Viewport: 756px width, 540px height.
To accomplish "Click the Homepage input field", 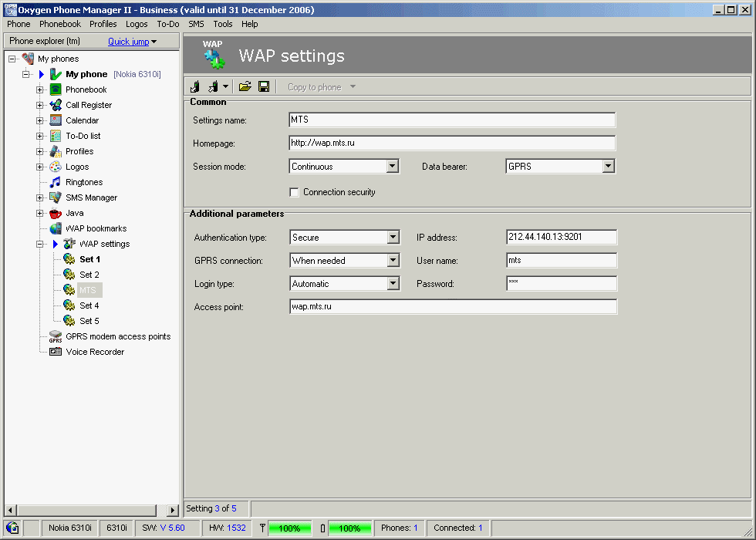I will pyautogui.click(x=451, y=143).
